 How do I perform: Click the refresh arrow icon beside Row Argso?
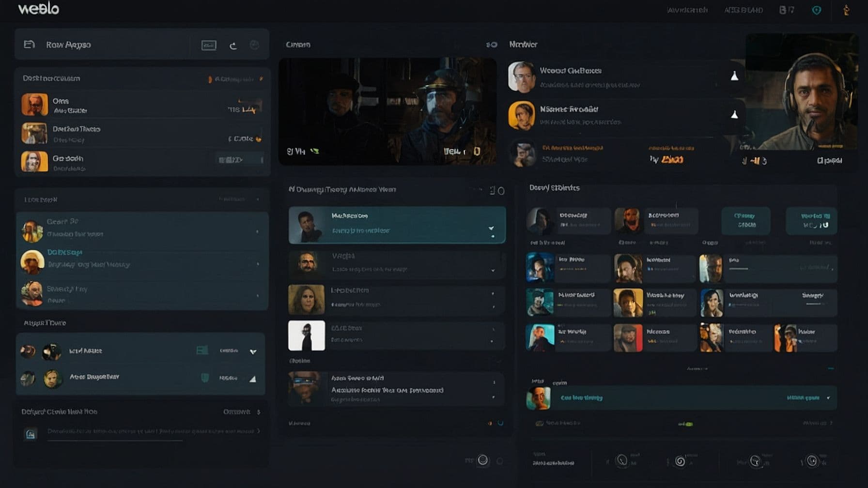click(233, 46)
